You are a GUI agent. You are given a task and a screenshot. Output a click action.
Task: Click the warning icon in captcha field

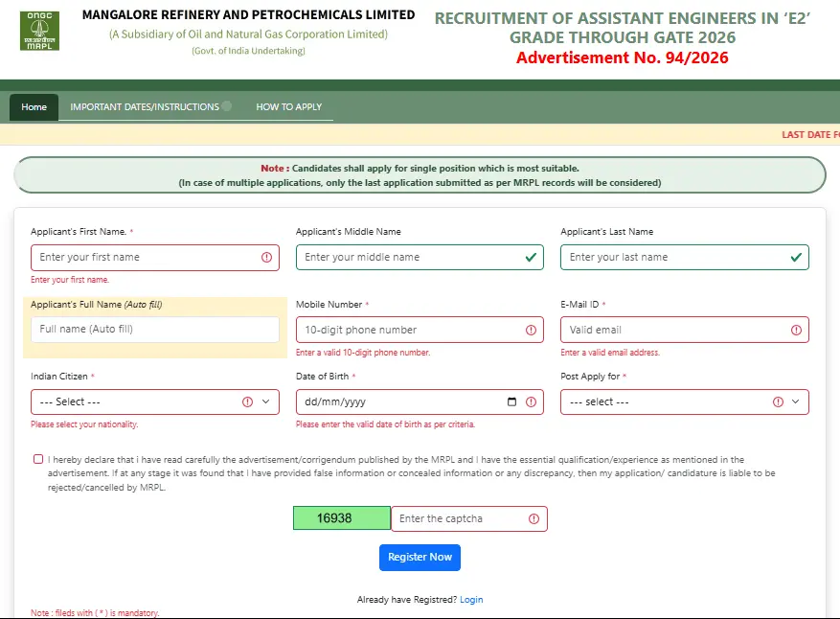click(534, 518)
